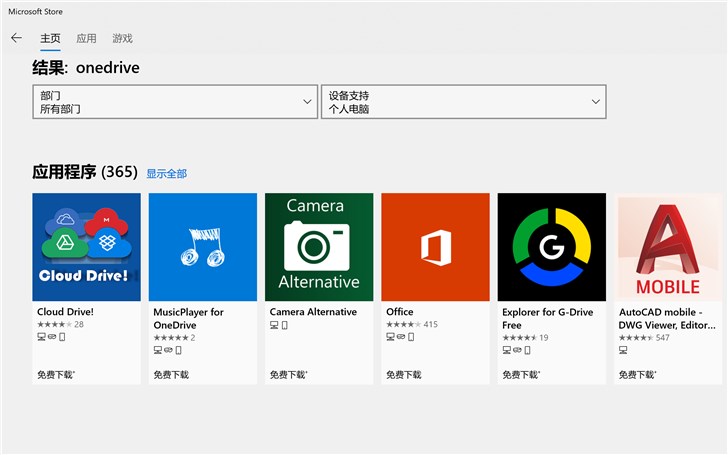Click 免费下载 under MusicPlayer for OneDrive
This screenshot has height=455, width=728.
tap(171, 375)
